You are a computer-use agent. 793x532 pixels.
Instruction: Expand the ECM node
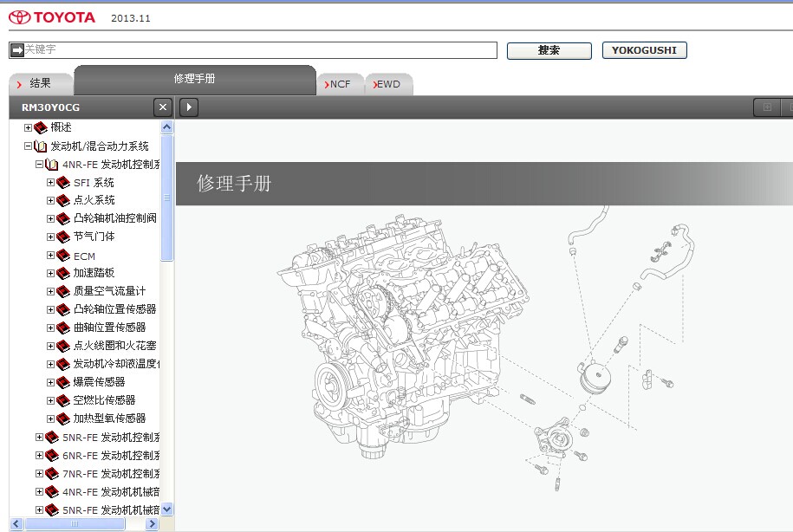(x=50, y=256)
